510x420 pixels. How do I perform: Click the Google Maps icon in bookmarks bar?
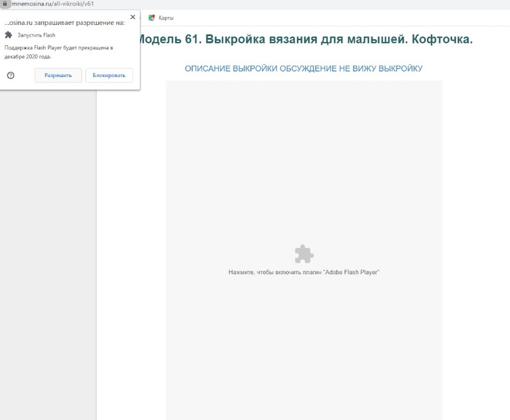[152, 18]
